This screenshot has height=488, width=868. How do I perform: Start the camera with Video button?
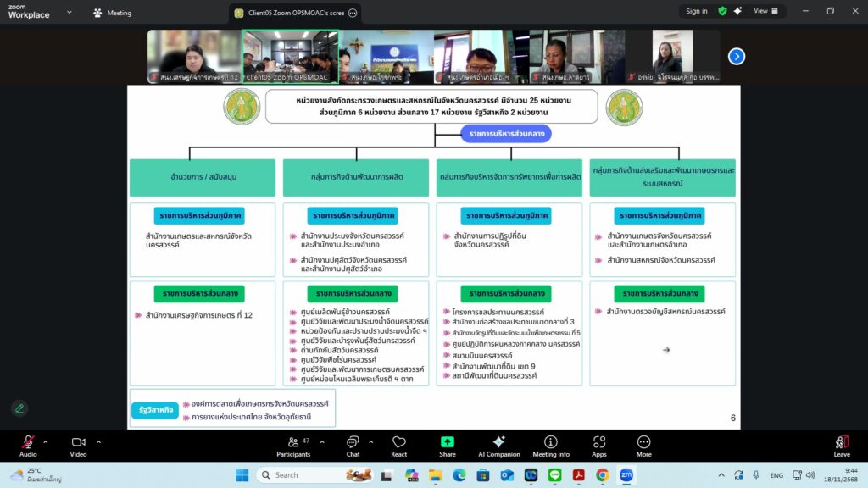(x=78, y=446)
